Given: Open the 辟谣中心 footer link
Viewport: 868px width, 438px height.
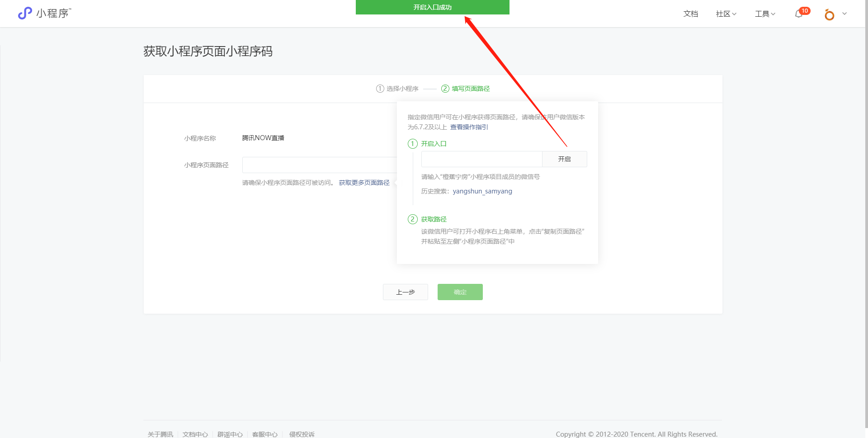Looking at the screenshot, I should [230, 434].
